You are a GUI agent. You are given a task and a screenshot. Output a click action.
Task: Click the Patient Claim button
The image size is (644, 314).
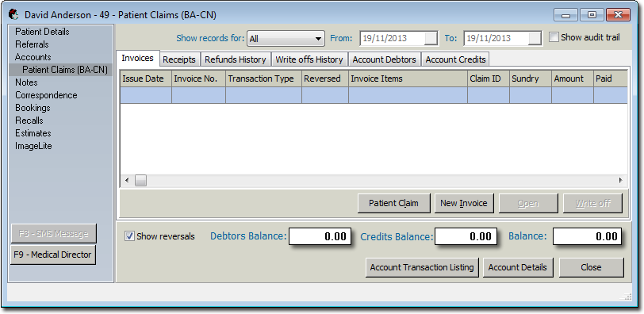393,203
